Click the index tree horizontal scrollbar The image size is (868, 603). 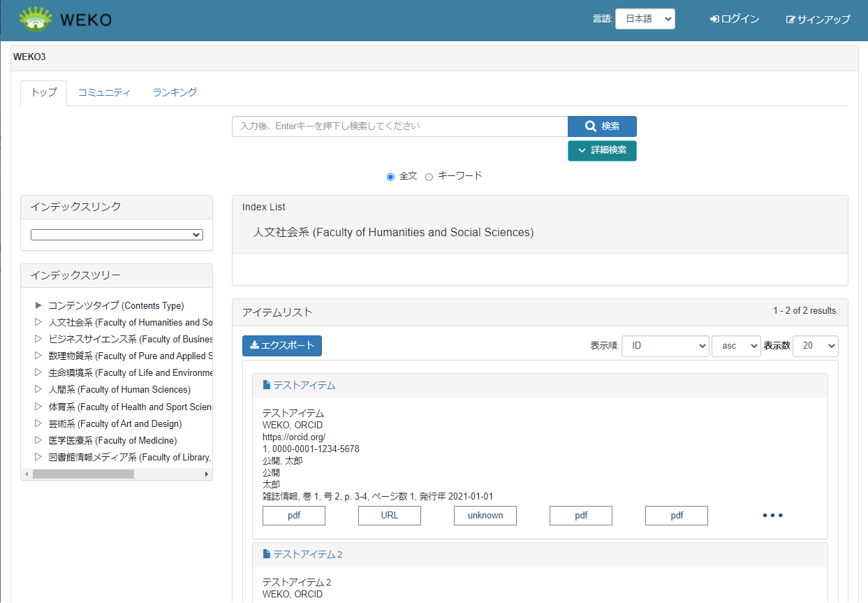83,474
